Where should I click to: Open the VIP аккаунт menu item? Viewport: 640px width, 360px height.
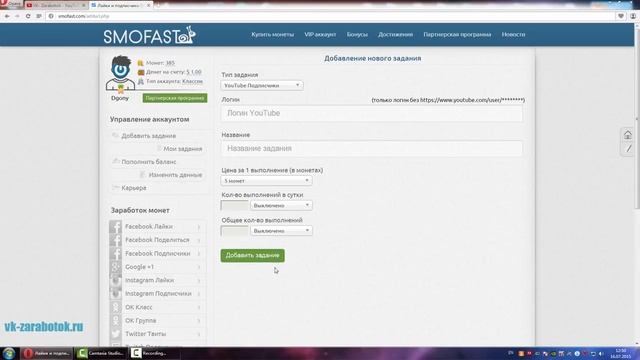pyautogui.click(x=320, y=35)
